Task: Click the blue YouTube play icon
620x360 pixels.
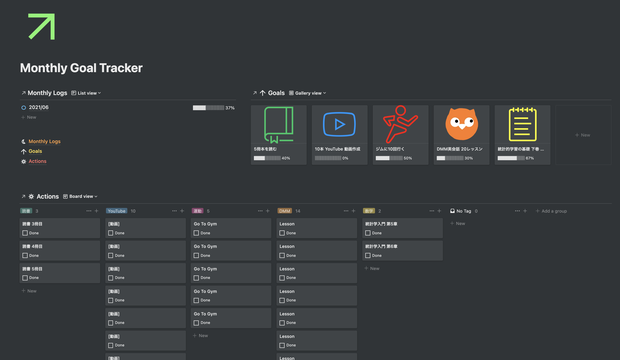Action: click(x=339, y=124)
